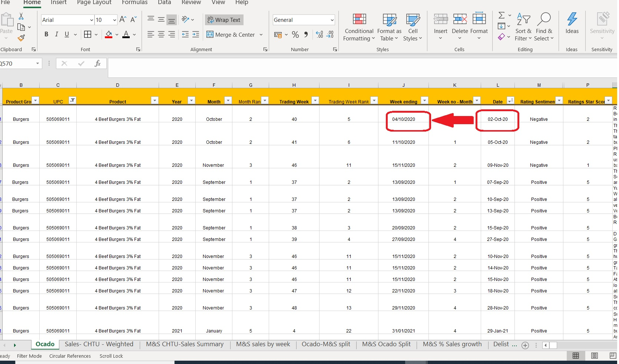This screenshot has width=619, height=364.
Task: Open the Arial font name dropdown
Action: tap(92, 20)
